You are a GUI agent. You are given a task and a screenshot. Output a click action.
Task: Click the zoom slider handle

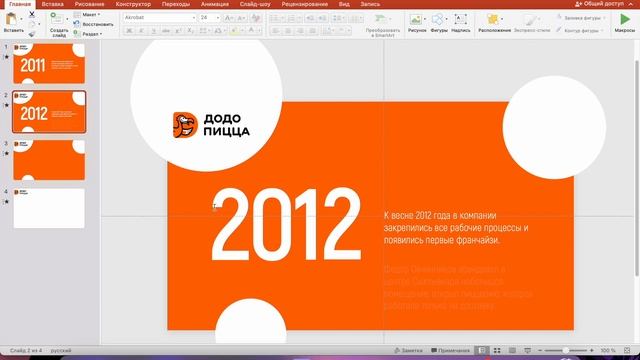(565, 350)
